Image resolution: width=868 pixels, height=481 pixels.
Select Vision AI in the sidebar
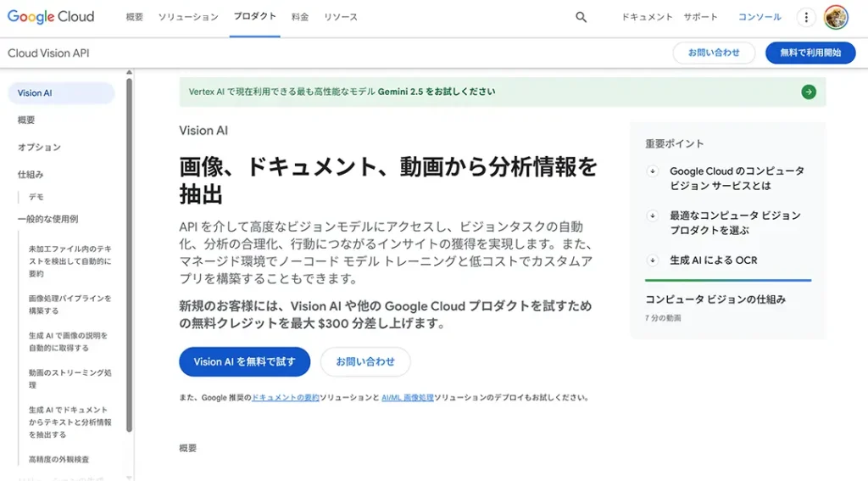pyautogui.click(x=61, y=93)
